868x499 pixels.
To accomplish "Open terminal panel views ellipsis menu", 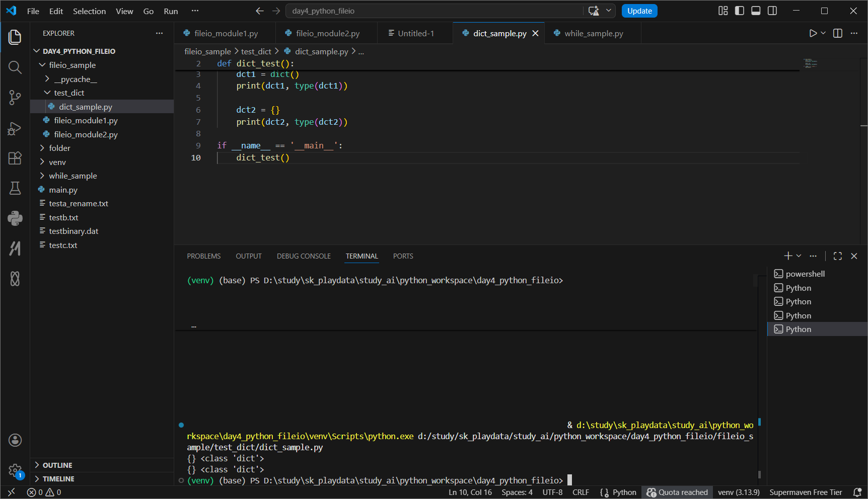I will 813,256.
